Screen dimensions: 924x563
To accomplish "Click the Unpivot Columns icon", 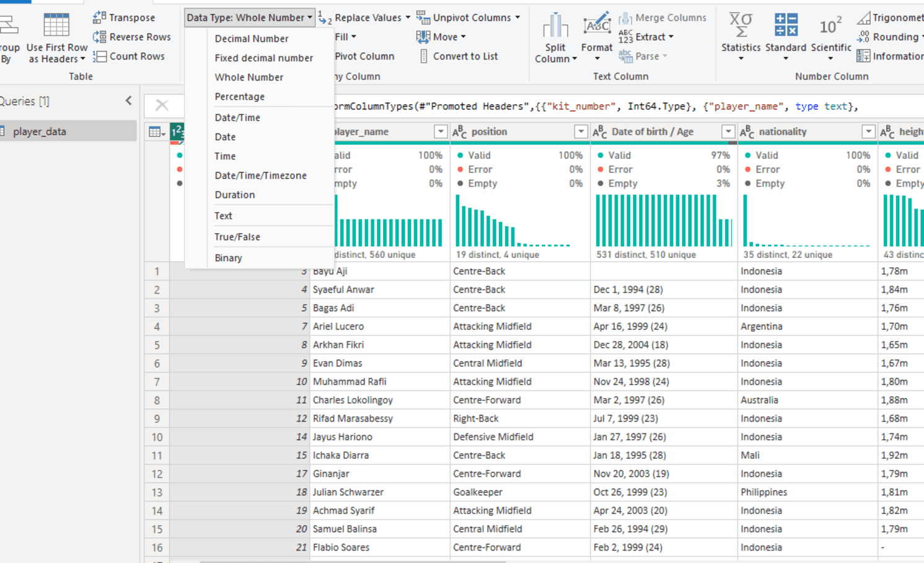I will [x=423, y=17].
